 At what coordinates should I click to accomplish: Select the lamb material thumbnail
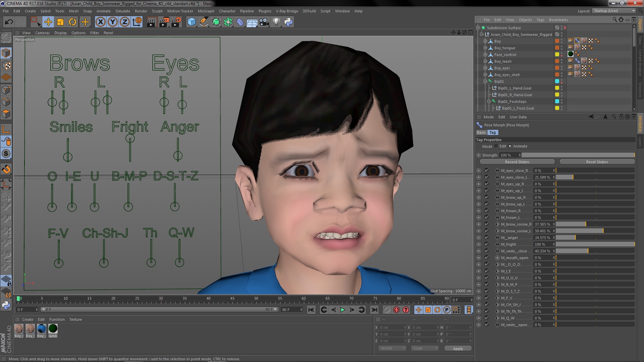pos(53,331)
